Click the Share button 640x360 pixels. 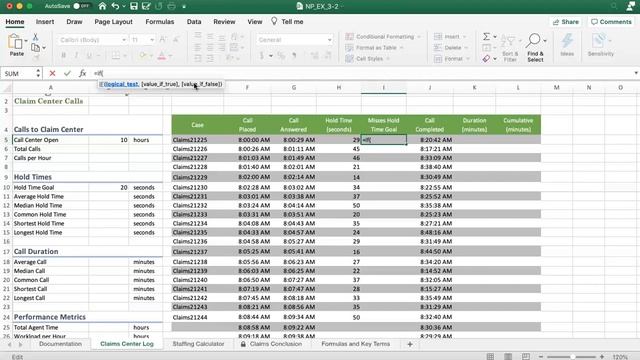[566, 22]
